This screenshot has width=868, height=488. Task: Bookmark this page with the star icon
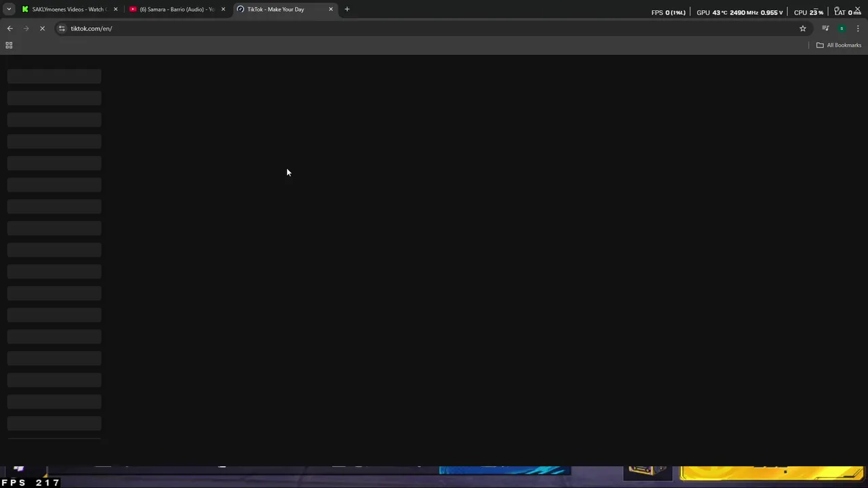tap(803, 28)
